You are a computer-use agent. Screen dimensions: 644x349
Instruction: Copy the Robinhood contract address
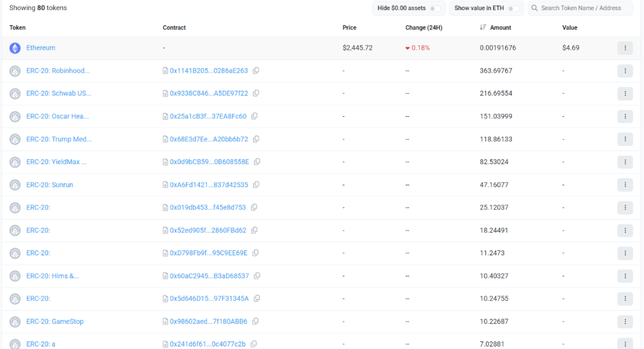256,70
